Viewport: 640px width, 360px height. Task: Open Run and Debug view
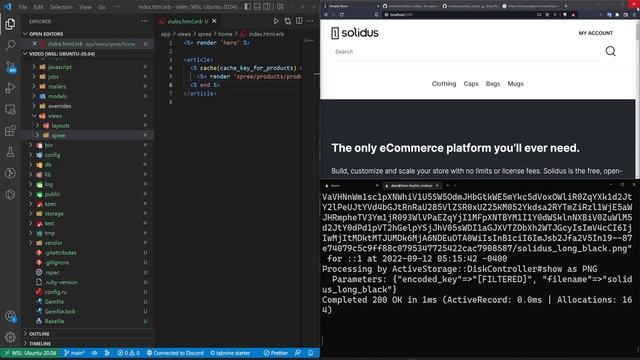(10, 88)
